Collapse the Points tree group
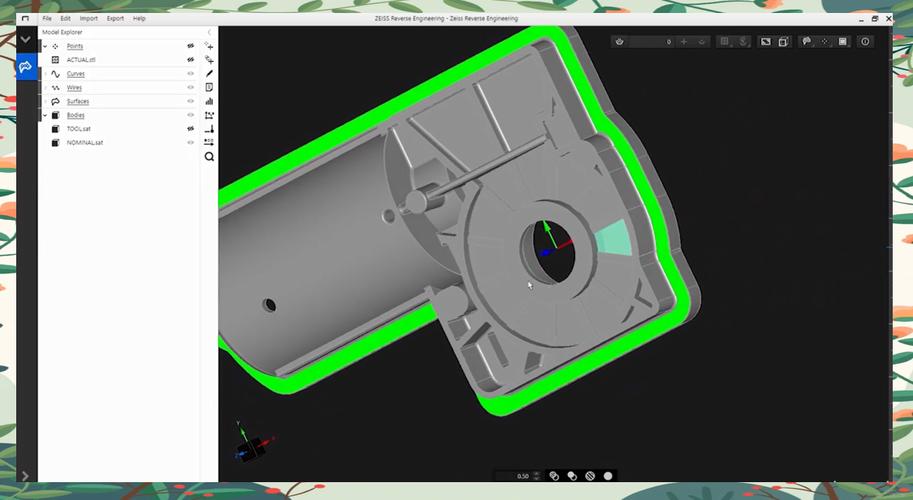The height and width of the screenshot is (500, 913). click(45, 46)
